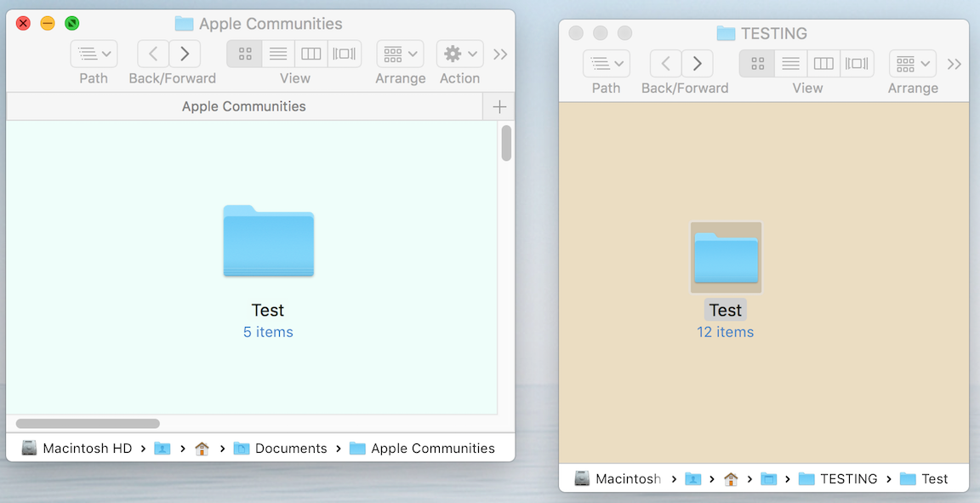The height and width of the screenshot is (503, 980).
Task: Switch Apple Communities window to column view
Action: coord(311,54)
